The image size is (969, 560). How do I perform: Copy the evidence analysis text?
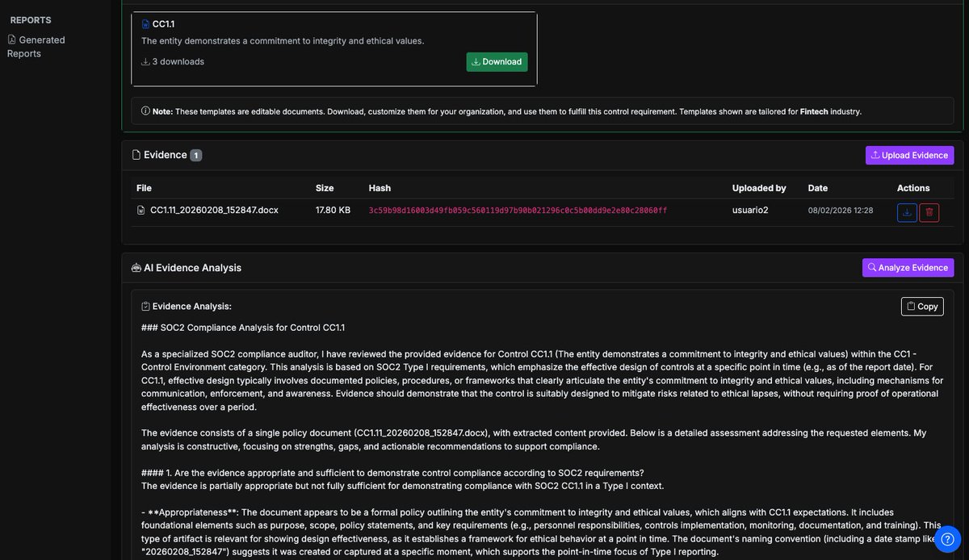(922, 306)
